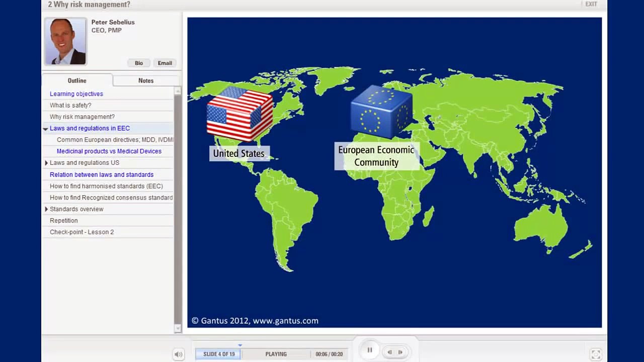This screenshot has height=362, width=644.
Task: Select 'Standards overview' outline item
Action: (76, 209)
